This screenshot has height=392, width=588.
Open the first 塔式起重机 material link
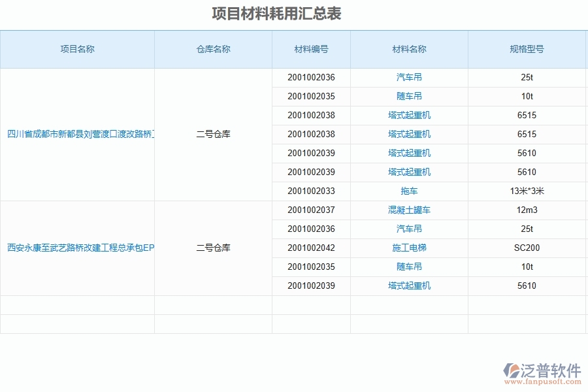pos(408,115)
